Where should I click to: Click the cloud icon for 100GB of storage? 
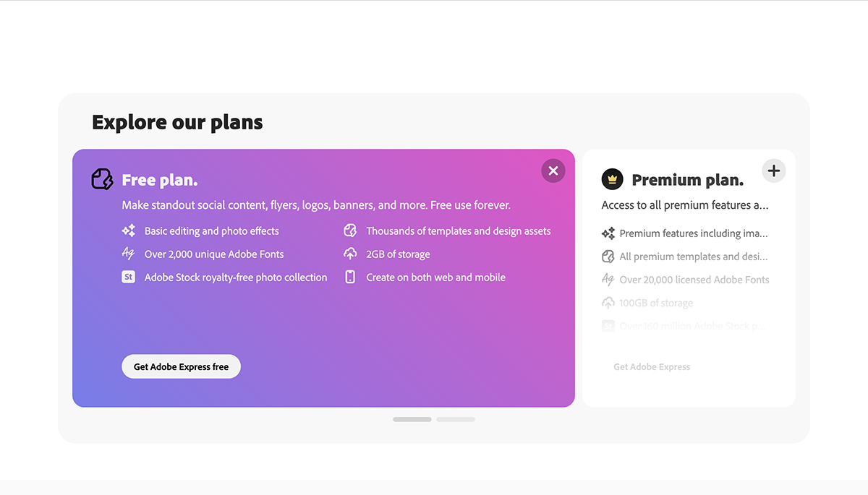(608, 302)
